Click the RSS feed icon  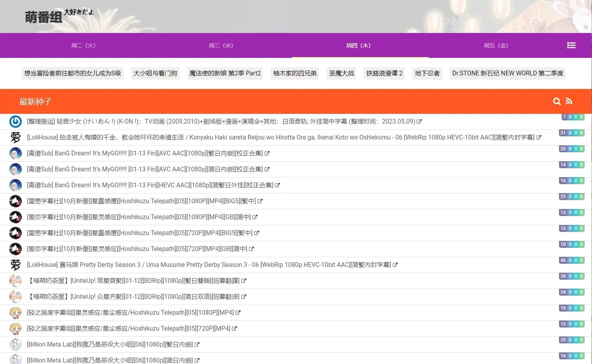(569, 101)
